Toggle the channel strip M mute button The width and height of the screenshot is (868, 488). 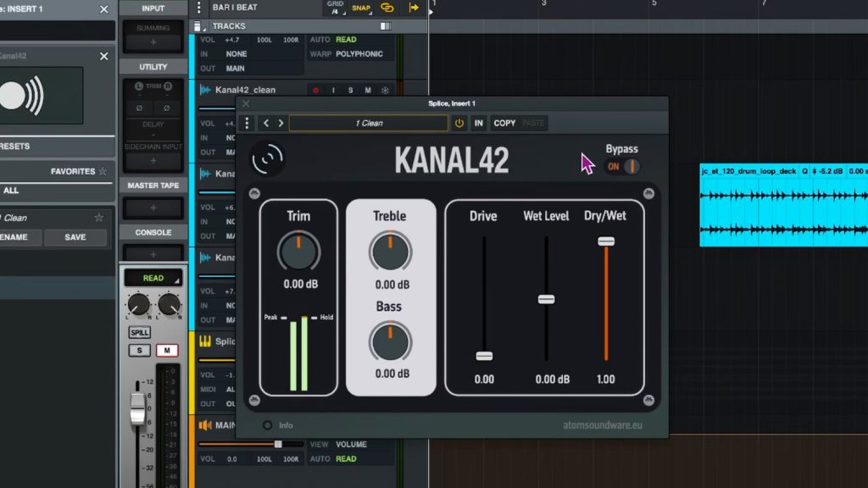(167, 350)
